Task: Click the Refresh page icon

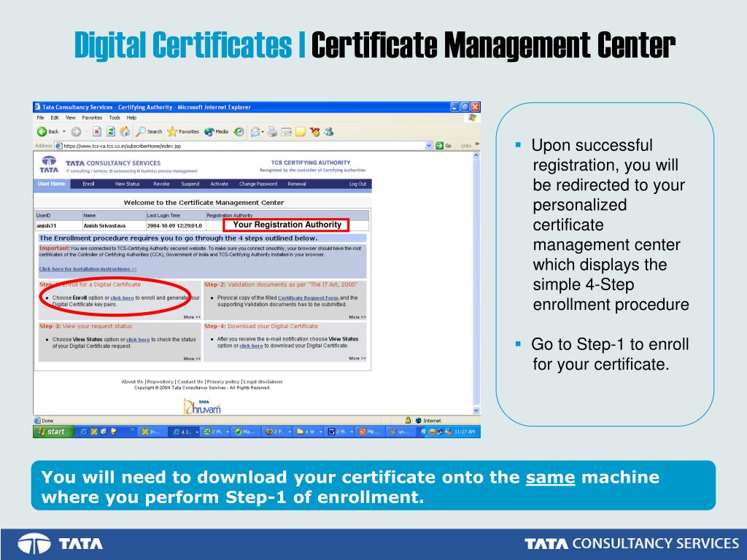Action: pos(111,131)
